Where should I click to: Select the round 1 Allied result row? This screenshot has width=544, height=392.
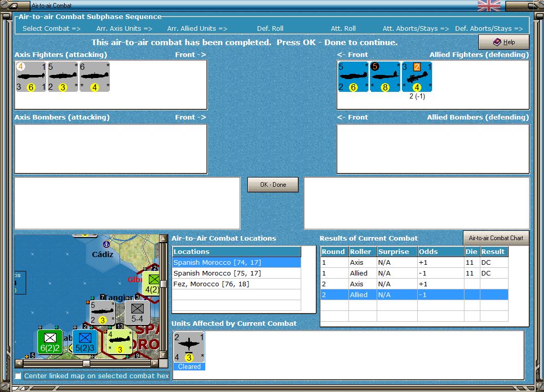tap(415, 273)
